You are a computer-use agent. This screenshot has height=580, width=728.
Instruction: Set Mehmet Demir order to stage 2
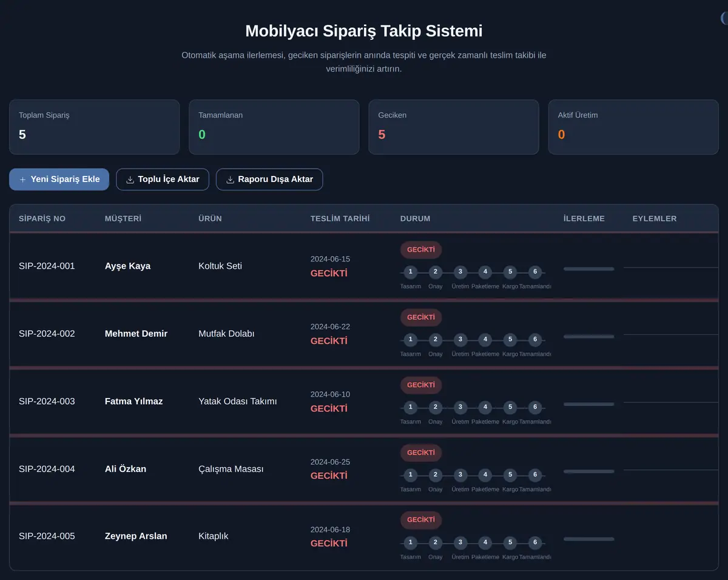tap(436, 339)
